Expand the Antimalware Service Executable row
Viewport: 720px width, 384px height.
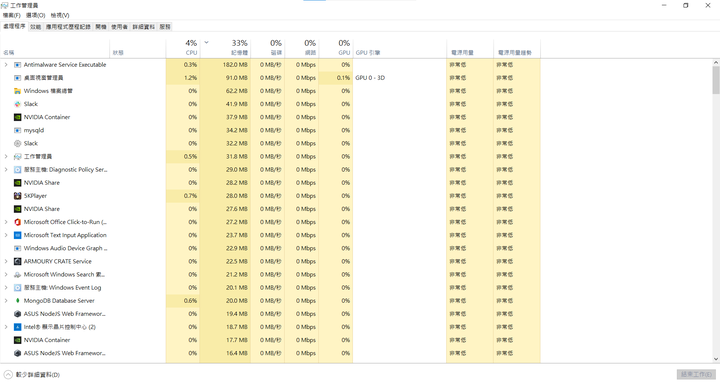point(6,65)
